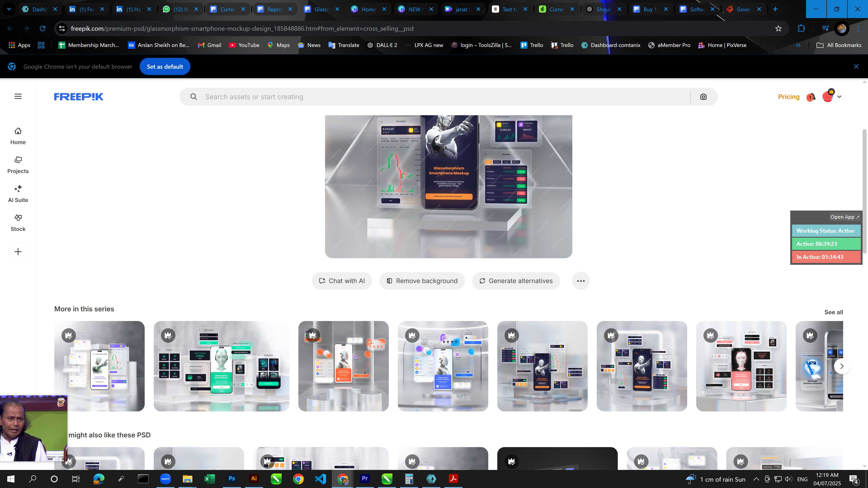Go to Home in Freepik sidebar
The image size is (868, 488).
pos(18,136)
